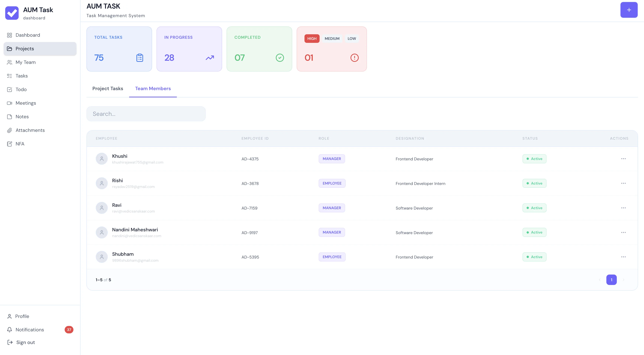
Task: Open My Team in the sidebar
Action: (x=40, y=62)
